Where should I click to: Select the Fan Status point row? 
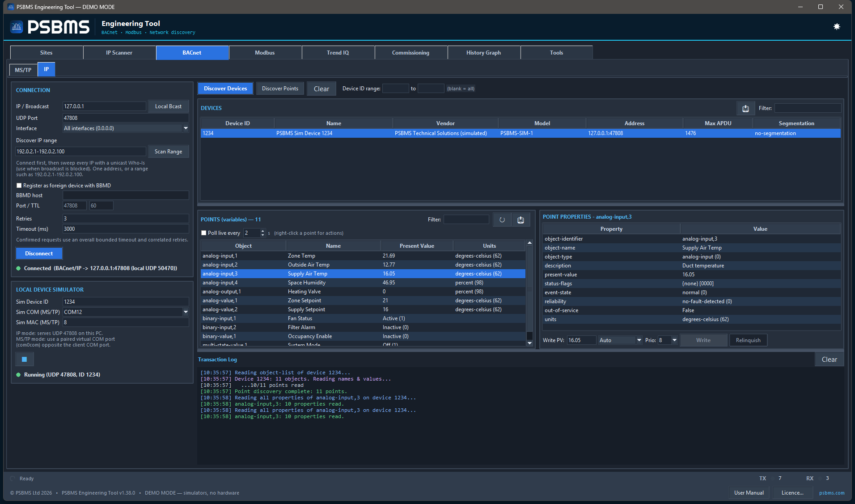click(x=363, y=318)
